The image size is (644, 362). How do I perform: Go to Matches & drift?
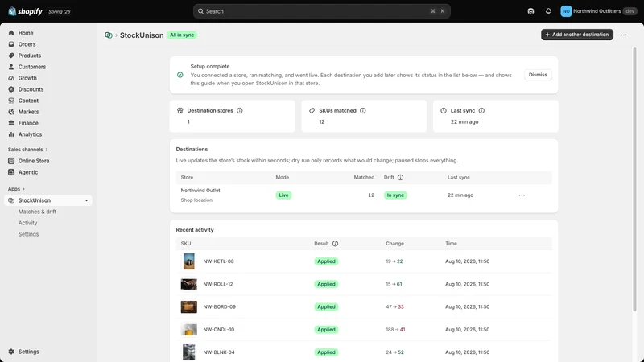pyautogui.click(x=37, y=212)
